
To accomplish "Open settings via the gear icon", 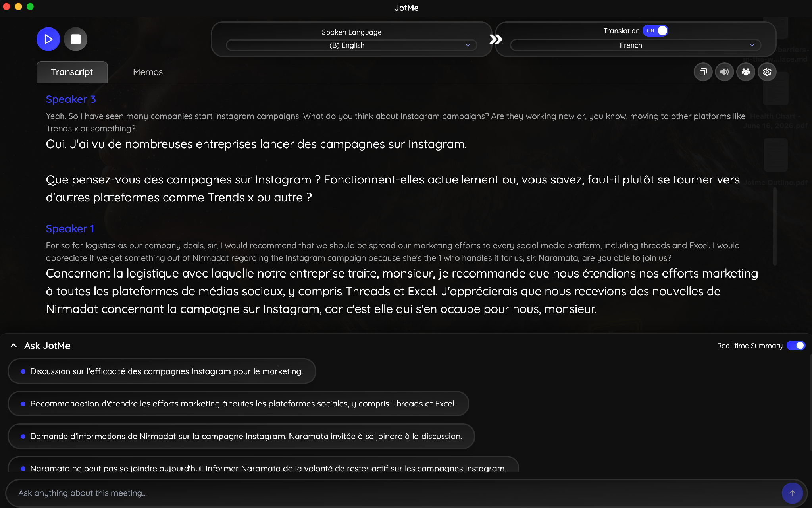I will 767,72.
